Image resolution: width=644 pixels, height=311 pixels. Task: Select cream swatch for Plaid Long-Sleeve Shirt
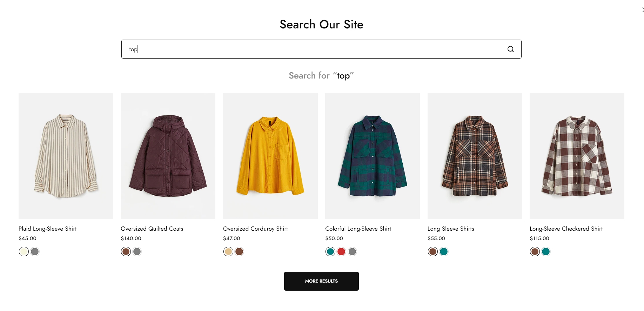click(24, 252)
